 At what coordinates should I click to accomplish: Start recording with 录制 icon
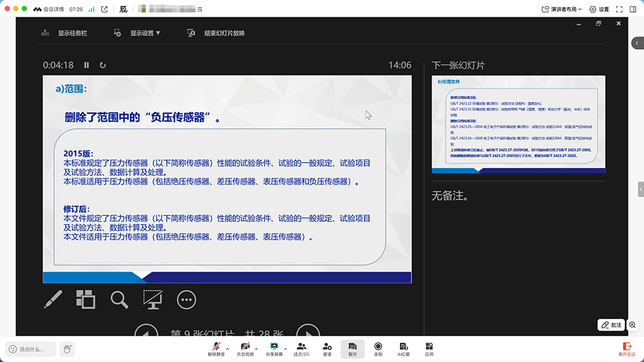point(378,349)
